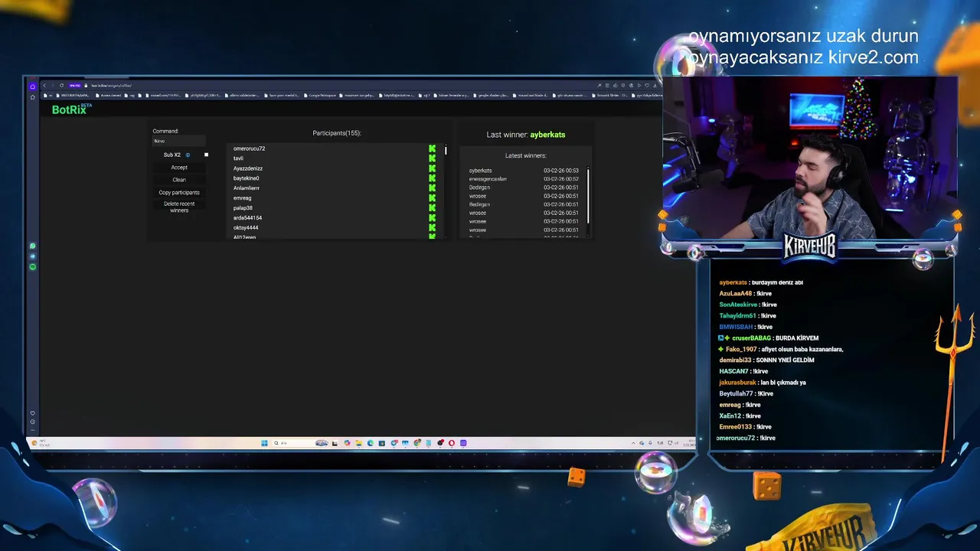
Task: Reload the page with the refresh icon
Action: point(61,86)
